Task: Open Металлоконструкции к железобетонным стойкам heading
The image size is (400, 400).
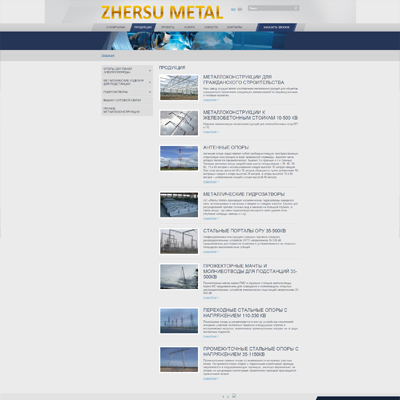Action: click(250, 115)
